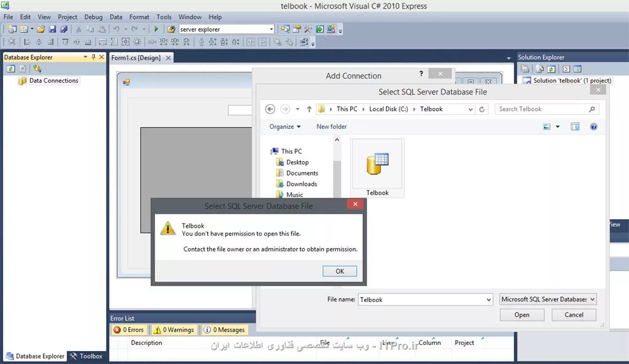Toggle the 0 Warnings filter
Image resolution: width=629 pixels, height=364 pixels.
point(174,330)
